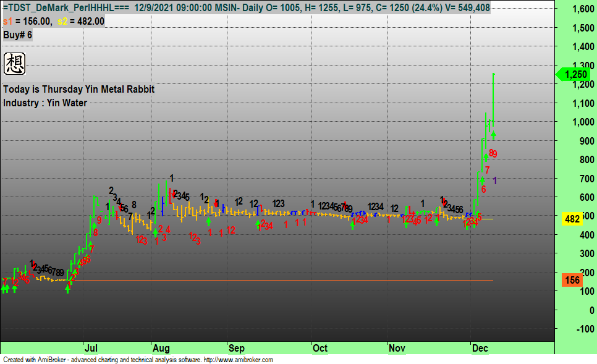Viewport: 597px width, 364px height.
Task: Click the red 7 count marker in December
Action: tap(488, 170)
